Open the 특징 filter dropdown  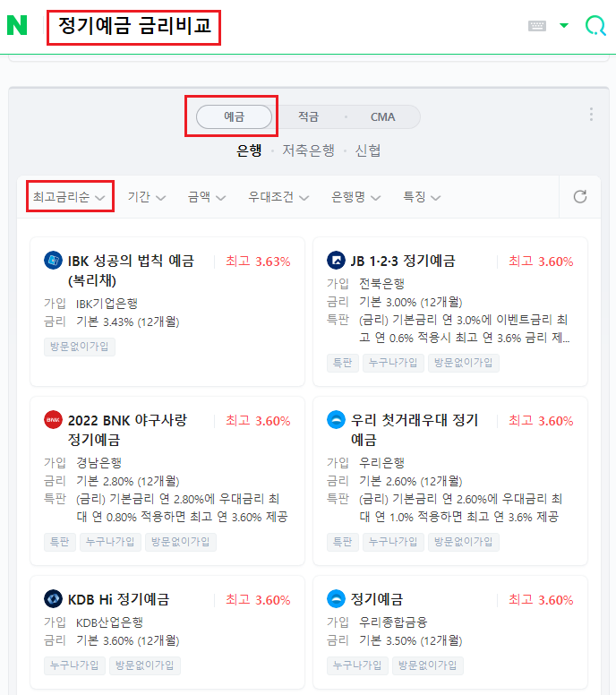tap(422, 196)
